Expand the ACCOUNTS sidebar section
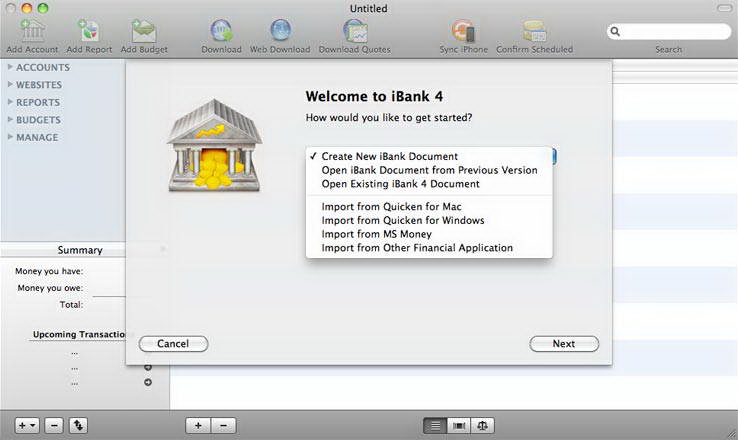 tap(10, 67)
